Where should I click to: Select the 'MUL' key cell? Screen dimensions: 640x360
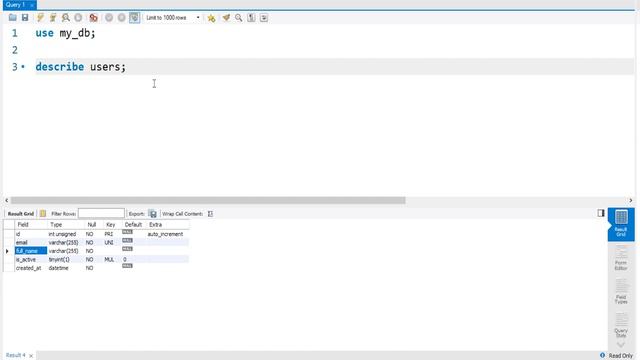click(111, 259)
